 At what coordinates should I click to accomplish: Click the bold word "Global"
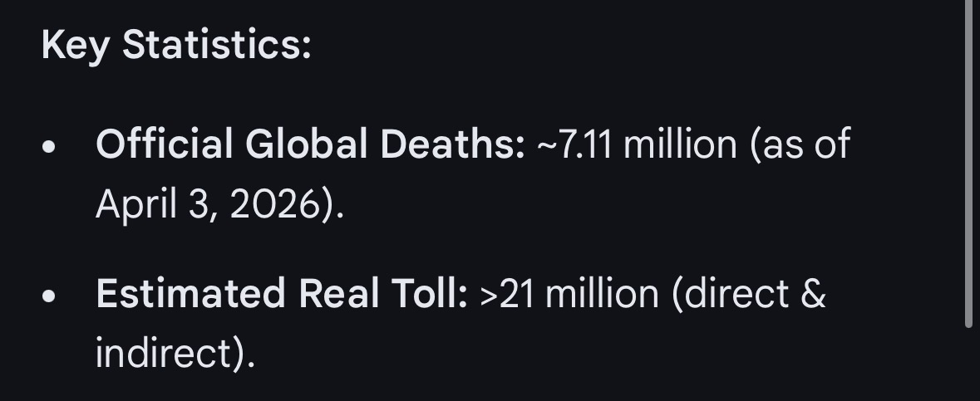click(306, 145)
